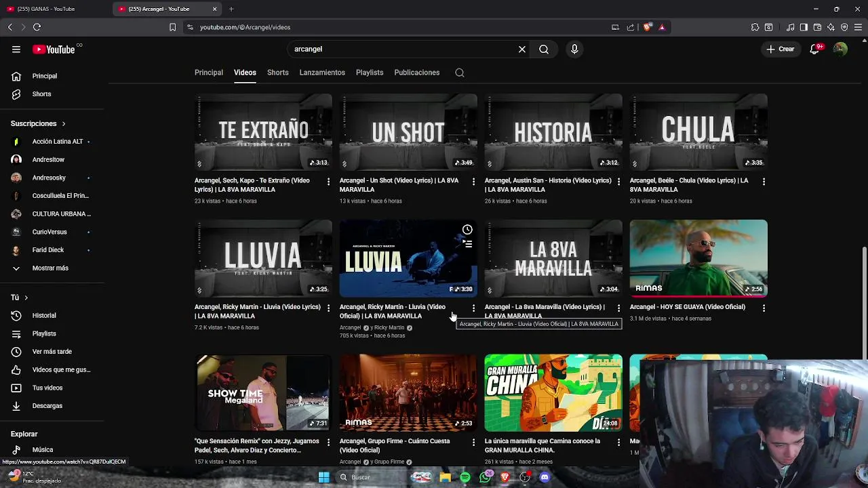Open Un Shot Video Lyrics title
This screenshot has width=868, height=488.
399,185
